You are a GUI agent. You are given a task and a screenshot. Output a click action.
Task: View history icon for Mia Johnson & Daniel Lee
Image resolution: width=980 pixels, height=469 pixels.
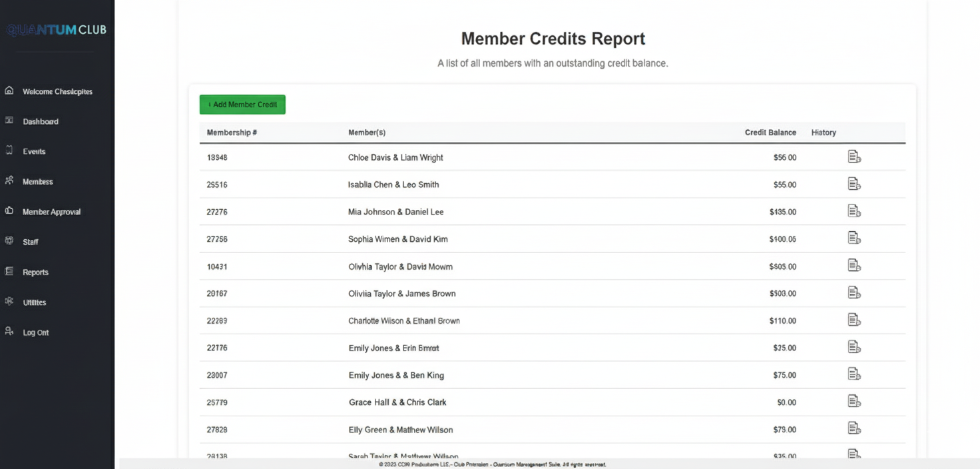pyautogui.click(x=854, y=211)
